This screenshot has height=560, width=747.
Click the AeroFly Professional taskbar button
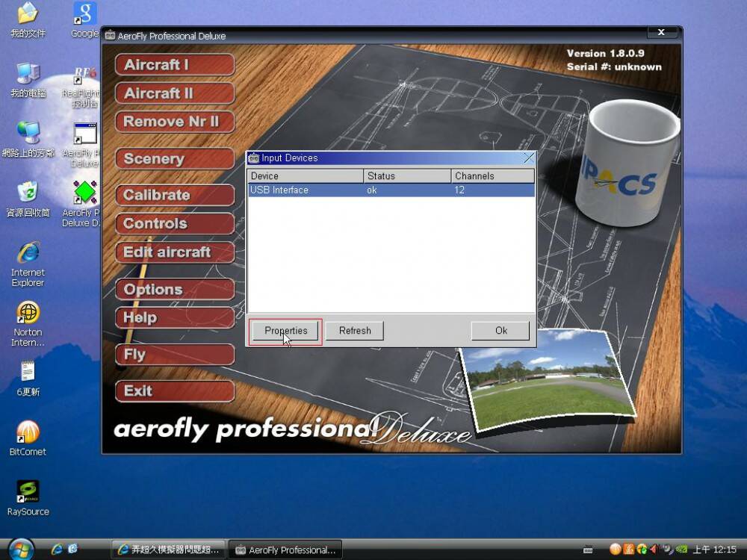[x=286, y=550]
